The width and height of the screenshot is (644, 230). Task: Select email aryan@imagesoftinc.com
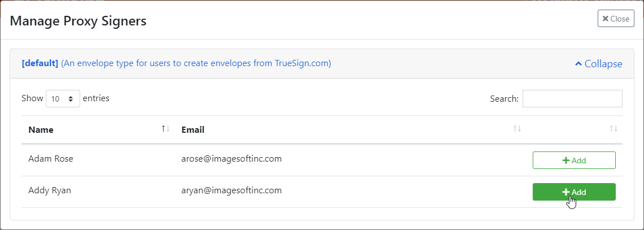[x=232, y=190]
